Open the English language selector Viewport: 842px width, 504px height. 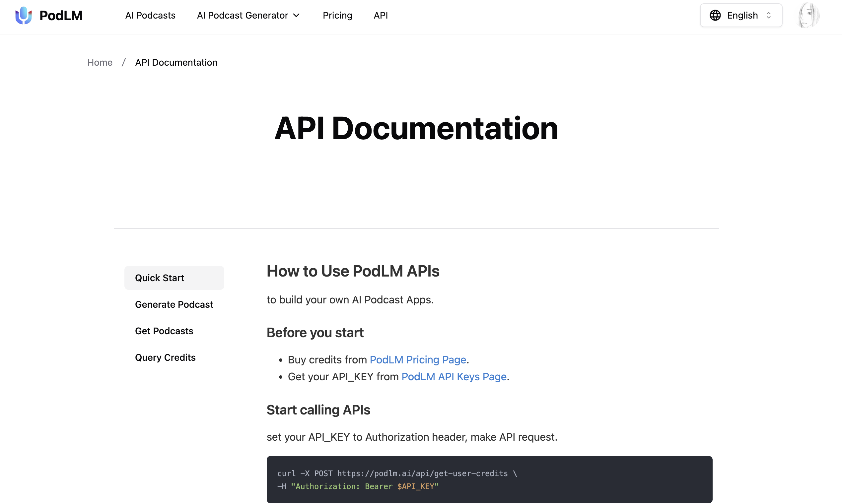pos(742,15)
